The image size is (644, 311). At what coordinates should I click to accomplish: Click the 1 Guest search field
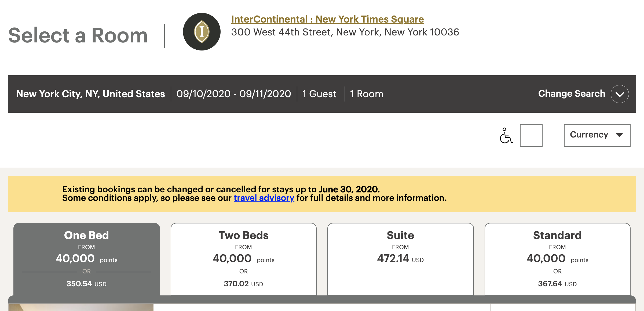(x=319, y=94)
